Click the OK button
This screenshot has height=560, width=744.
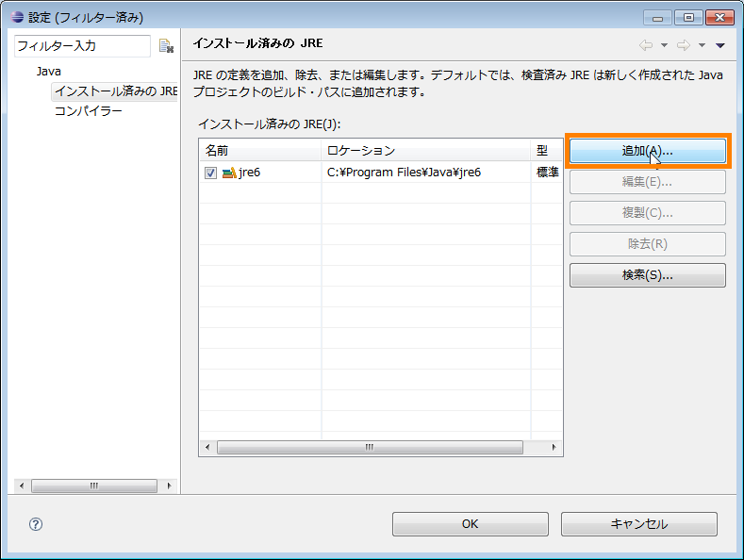(x=471, y=524)
